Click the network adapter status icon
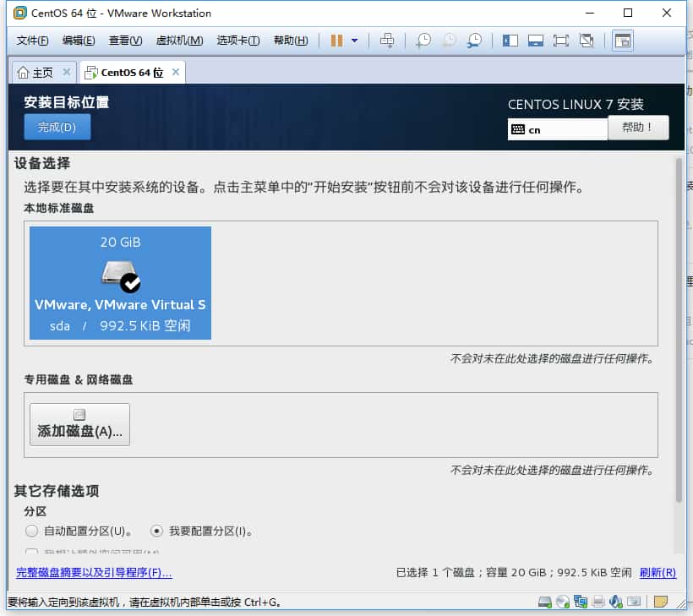 581,602
